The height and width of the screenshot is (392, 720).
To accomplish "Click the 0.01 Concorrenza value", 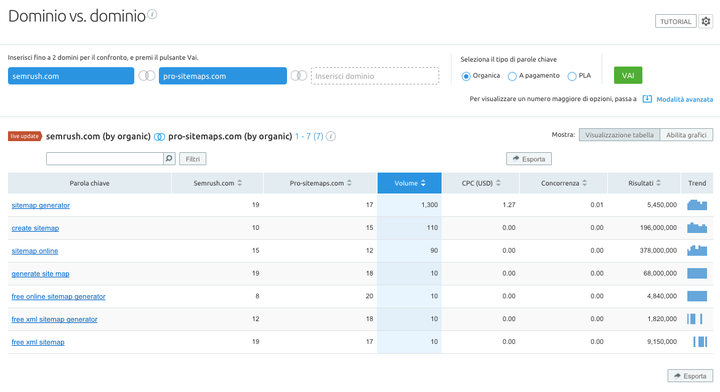I will click(597, 205).
